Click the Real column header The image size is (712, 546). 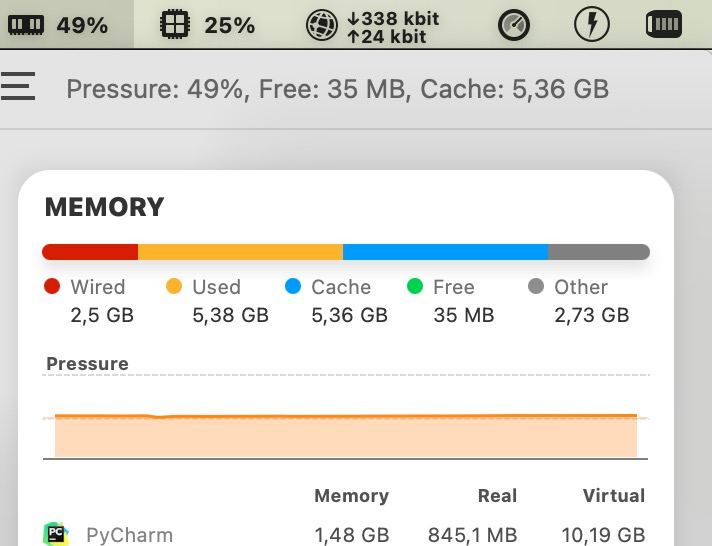[497, 496]
